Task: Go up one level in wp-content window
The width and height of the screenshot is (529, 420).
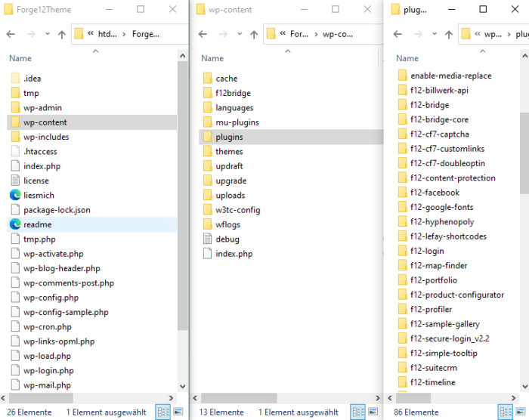Action: [x=254, y=34]
